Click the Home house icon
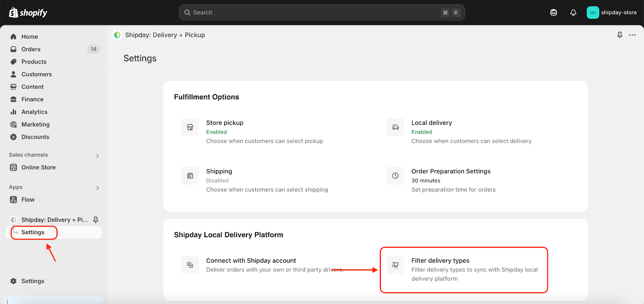 pos(13,37)
